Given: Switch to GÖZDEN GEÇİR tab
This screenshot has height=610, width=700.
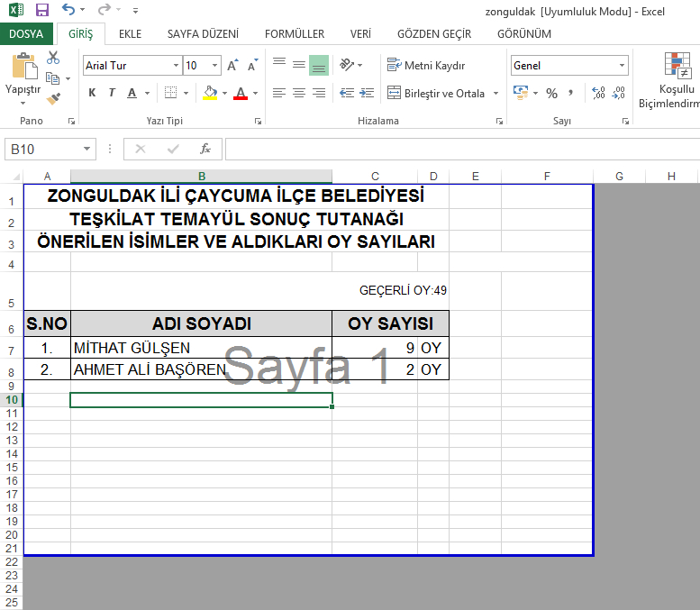Looking at the screenshot, I should point(434,34).
